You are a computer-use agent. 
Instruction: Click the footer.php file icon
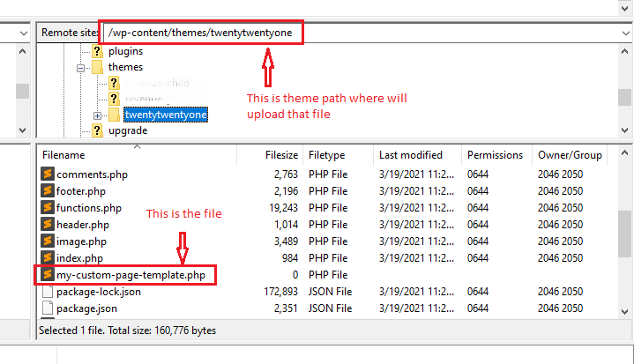(x=48, y=191)
